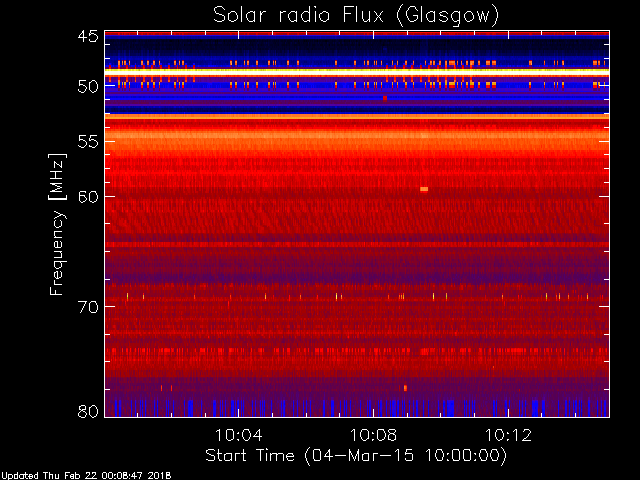Select the 55 frequency axis label
The height and width of the screenshot is (480, 640).
[88, 142]
